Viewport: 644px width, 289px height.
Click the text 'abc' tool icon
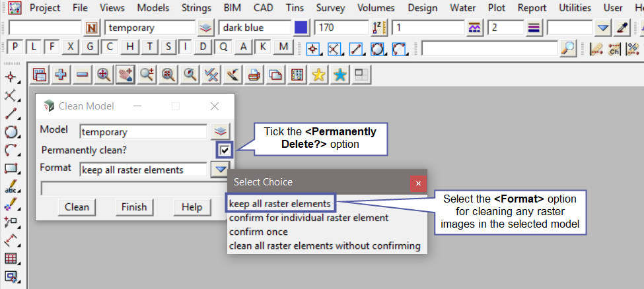(x=11, y=187)
